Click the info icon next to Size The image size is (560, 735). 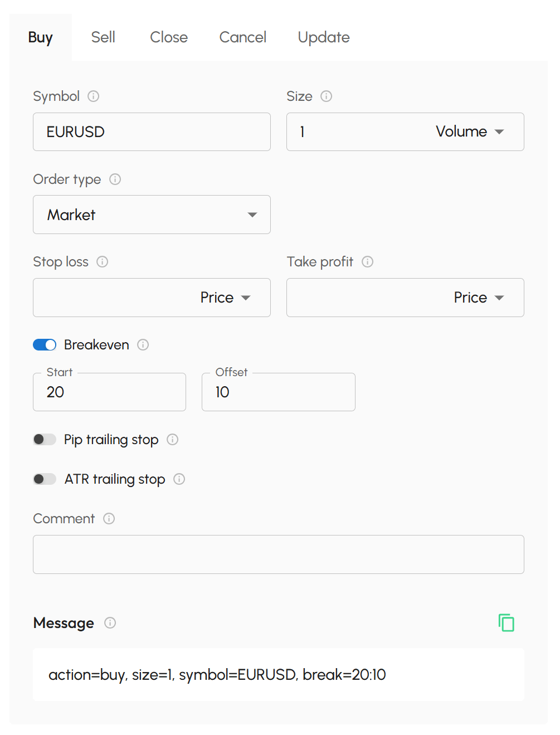tap(327, 96)
